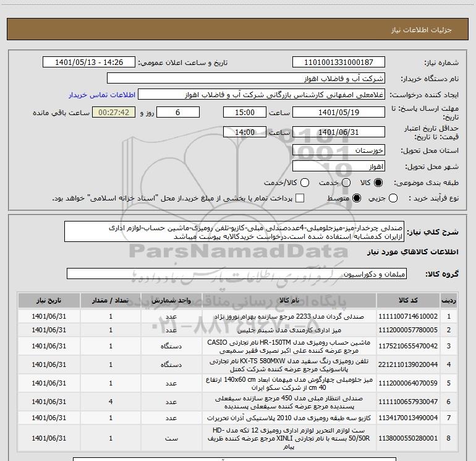Click the response deadline date 1401/05/19
The width and height of the screenshot is (476, 461).
(x=339, y=112)
